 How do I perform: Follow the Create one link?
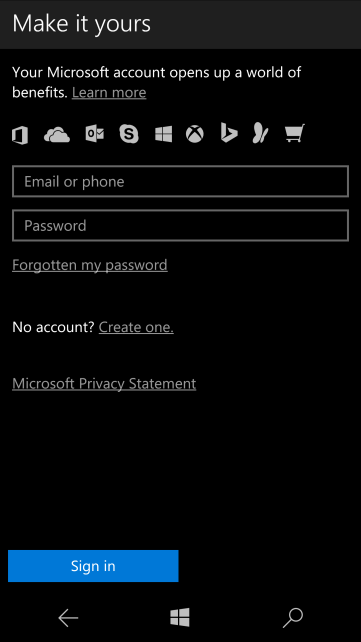click(x=136, y=327)
